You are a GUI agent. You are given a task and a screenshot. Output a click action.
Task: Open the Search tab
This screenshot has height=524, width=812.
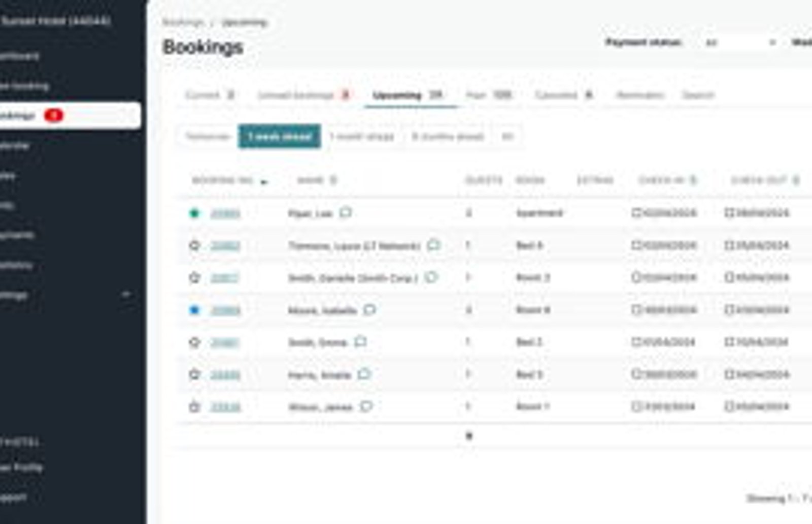698,95
